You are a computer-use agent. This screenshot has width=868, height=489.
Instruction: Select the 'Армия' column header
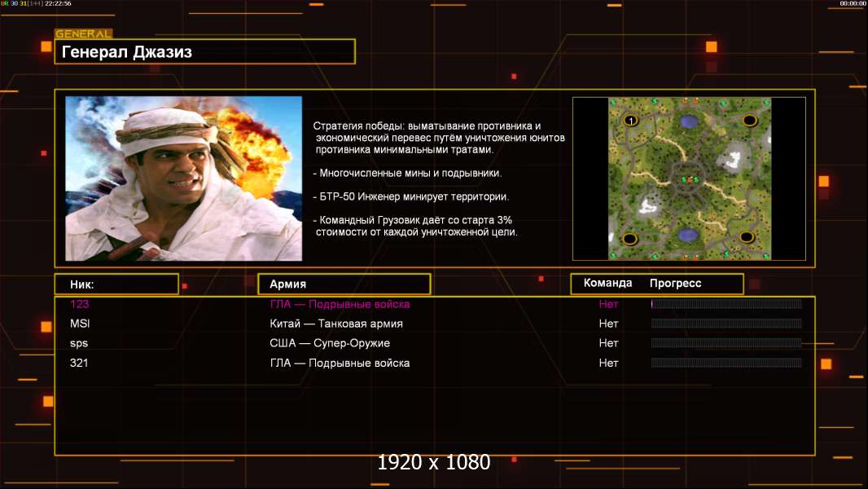344,284
